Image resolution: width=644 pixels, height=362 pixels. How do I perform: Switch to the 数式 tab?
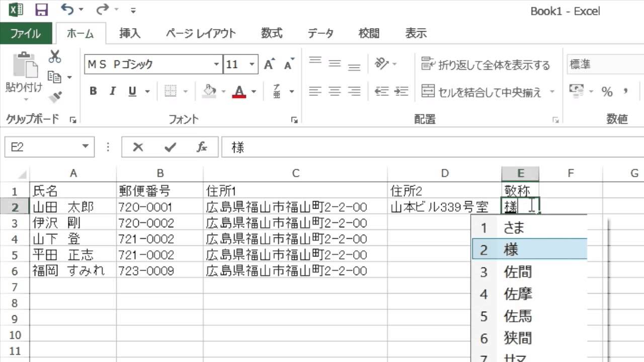[272, 34]
